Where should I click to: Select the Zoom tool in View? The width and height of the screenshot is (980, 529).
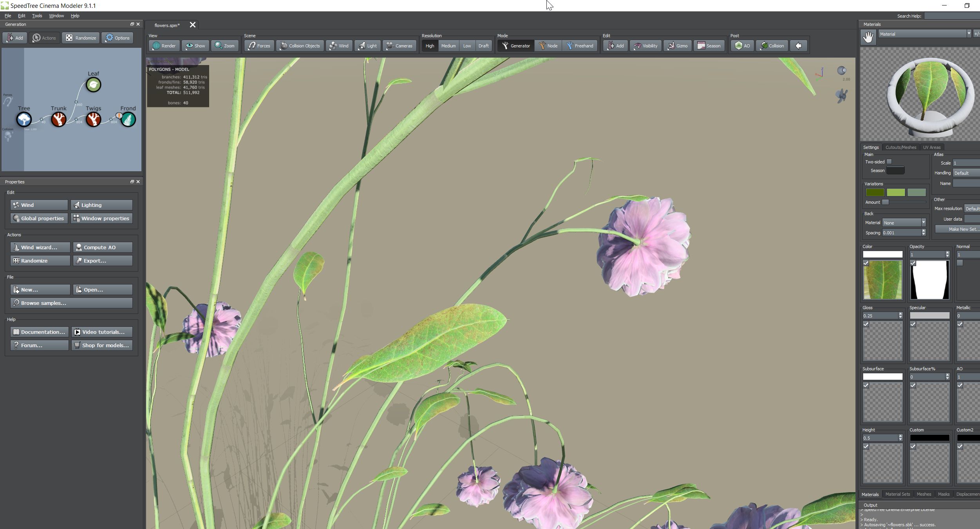[x=225, y=46]
